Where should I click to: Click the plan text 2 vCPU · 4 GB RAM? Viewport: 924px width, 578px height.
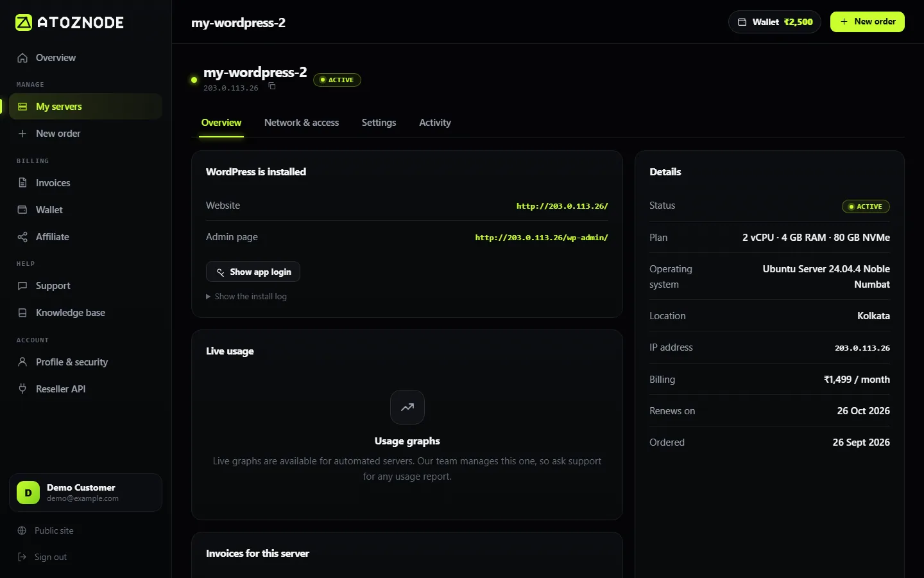pos(816,238)
